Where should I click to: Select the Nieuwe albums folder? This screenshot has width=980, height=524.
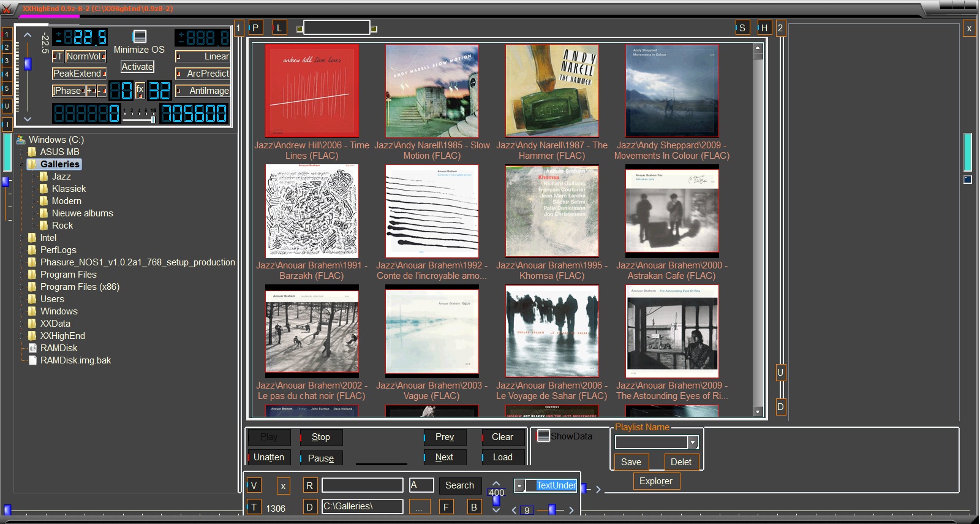tap(83, 213)
